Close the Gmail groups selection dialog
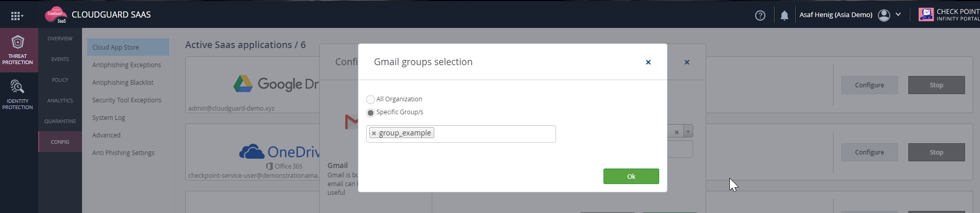The height and width of the screenshot is (213, 980). (x=648, y=62)
